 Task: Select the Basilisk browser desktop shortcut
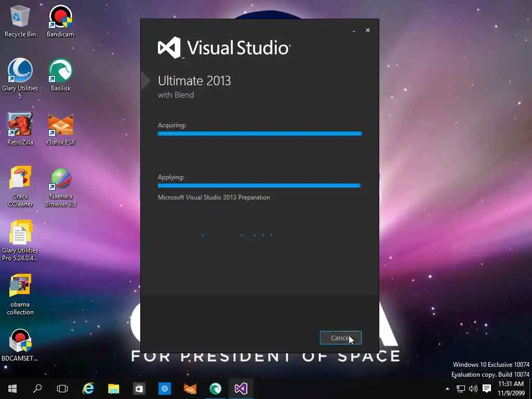click(x=60, y=75)
